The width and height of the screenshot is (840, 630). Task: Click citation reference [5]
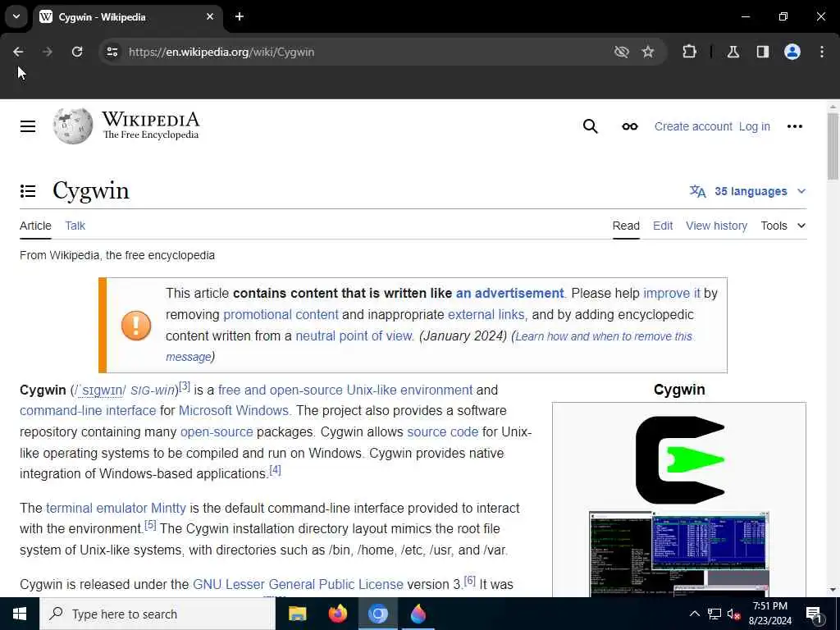coord(151,524)
